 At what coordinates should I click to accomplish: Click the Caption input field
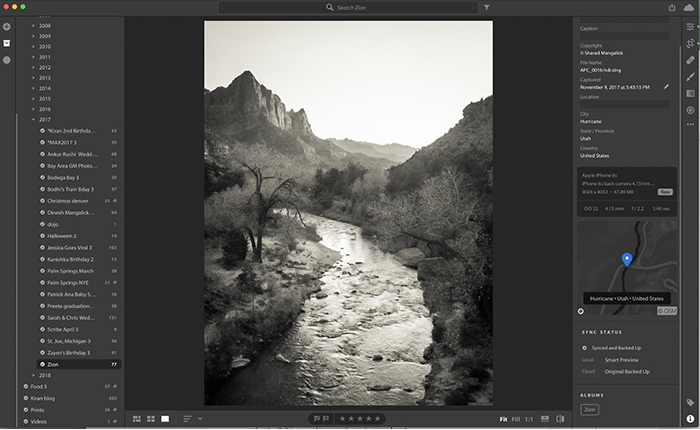(x=625, y=36)
